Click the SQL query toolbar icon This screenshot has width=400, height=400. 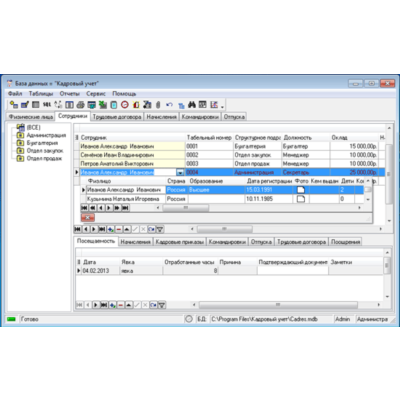pos(47,105)
